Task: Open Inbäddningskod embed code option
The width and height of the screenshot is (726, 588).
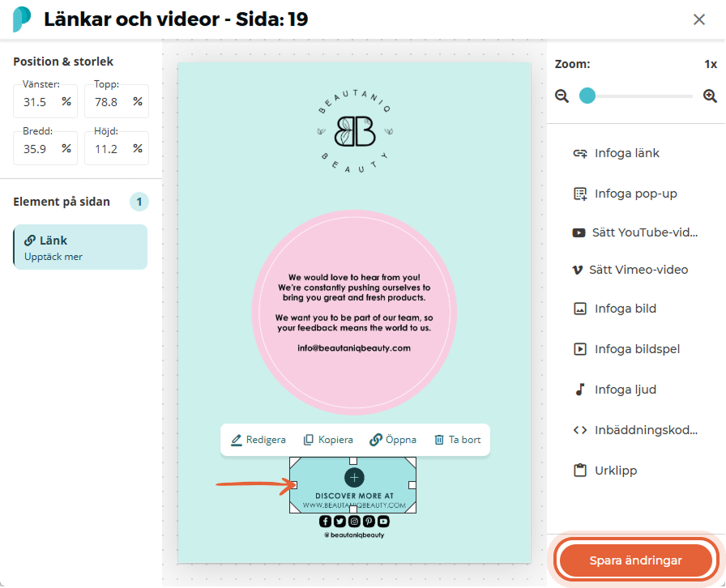Action: 635,430
